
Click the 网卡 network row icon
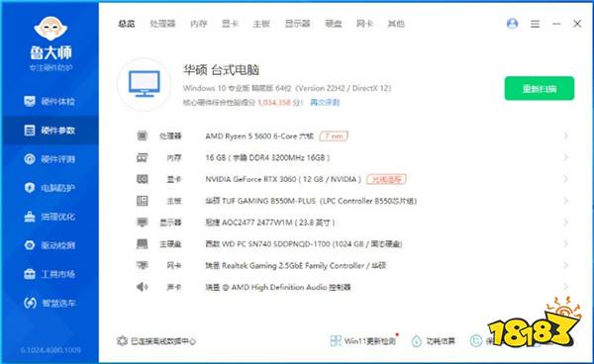coord(142,265)
